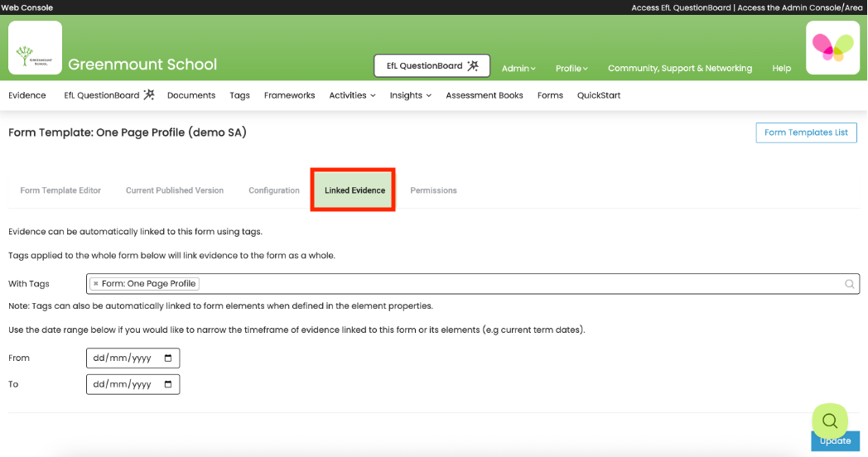Click Access the Admin Console/Area link
868x457 pixels.
tap(800, 7)
